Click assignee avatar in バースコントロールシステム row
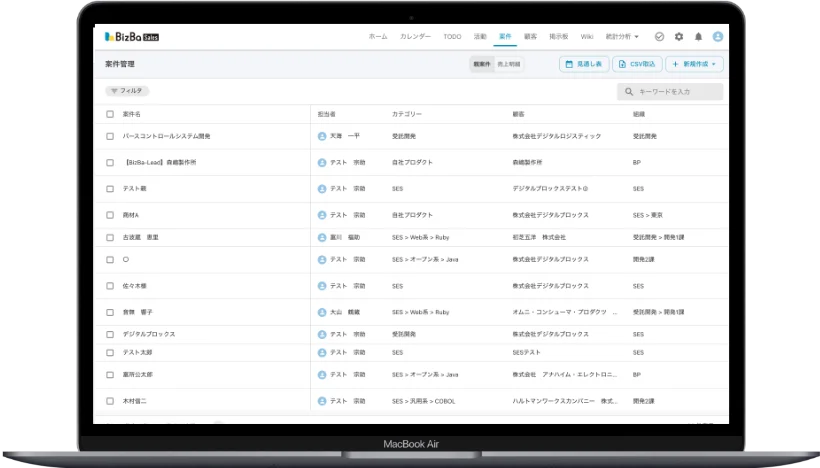Viewport: 820px width, 468px height. (322, 136)
